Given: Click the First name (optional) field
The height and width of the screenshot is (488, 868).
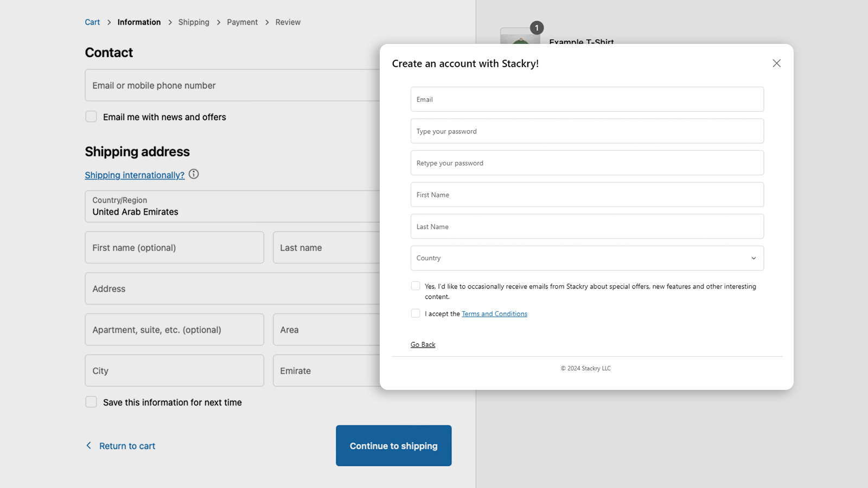Looking at the screenshot, I should [x=175, y=248].
